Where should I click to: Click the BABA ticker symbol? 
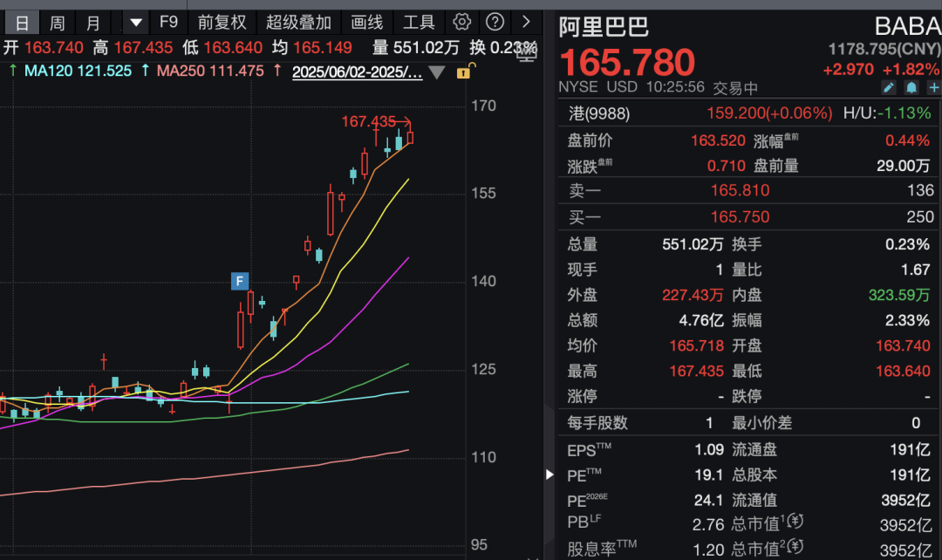908,26
